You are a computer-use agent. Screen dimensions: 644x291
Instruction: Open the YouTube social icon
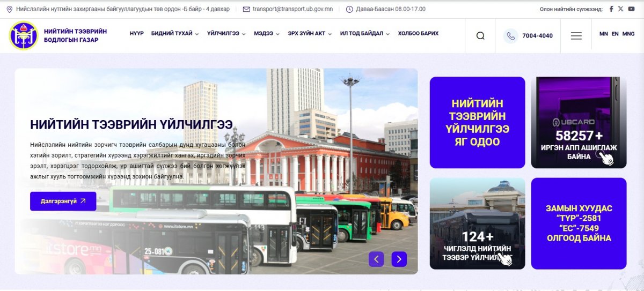(x=631, y=9)
